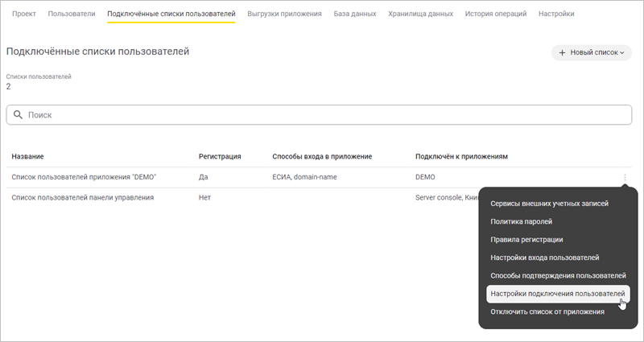This screenshot has width=644, height=342.
Task: Go to the "Настройки" tab
Action: 556,14
